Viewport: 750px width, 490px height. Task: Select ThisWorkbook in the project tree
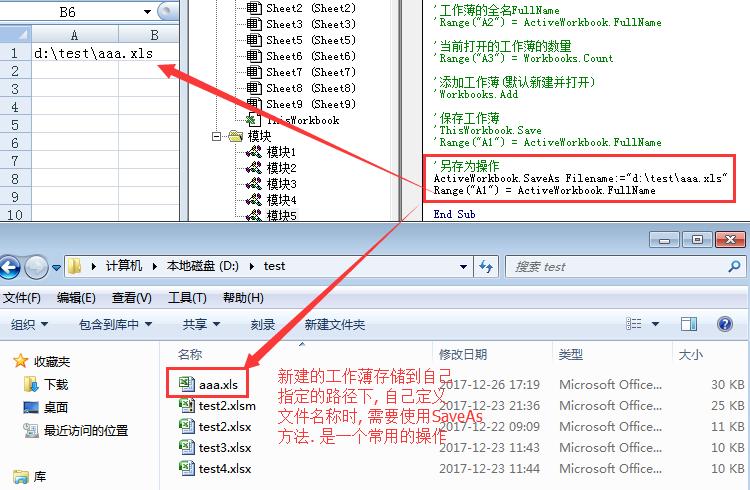[303, 120]
